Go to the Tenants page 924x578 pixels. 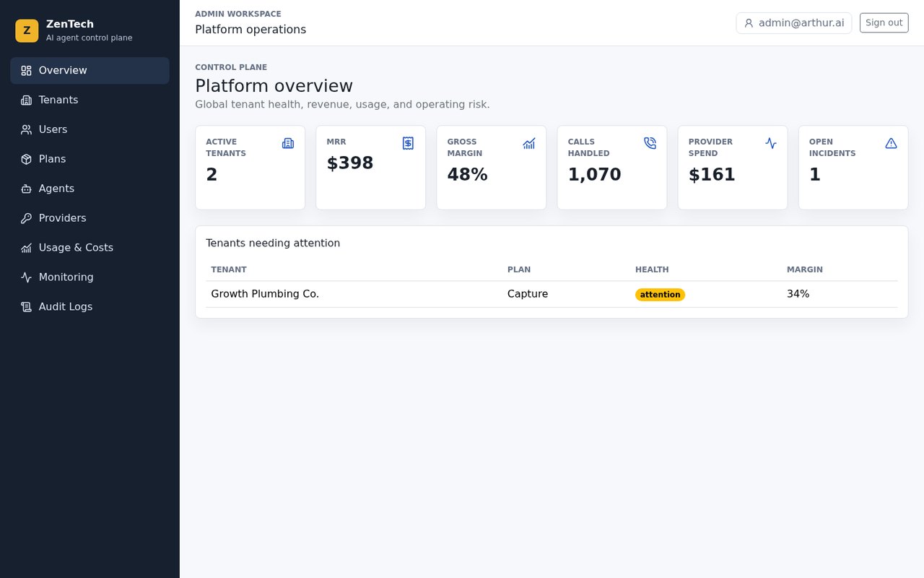(x=90, y=100)
